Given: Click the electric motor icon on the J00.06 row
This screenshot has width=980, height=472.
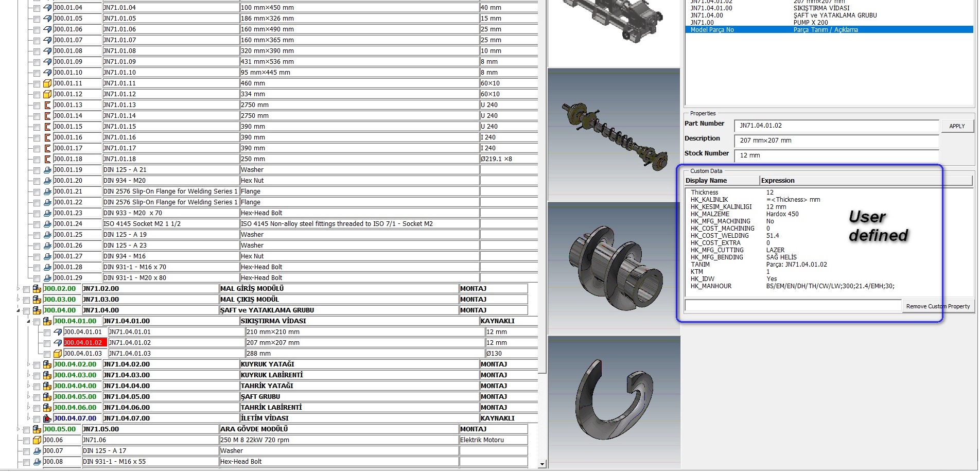Looking at the screenshot, I should pos(37,440).
